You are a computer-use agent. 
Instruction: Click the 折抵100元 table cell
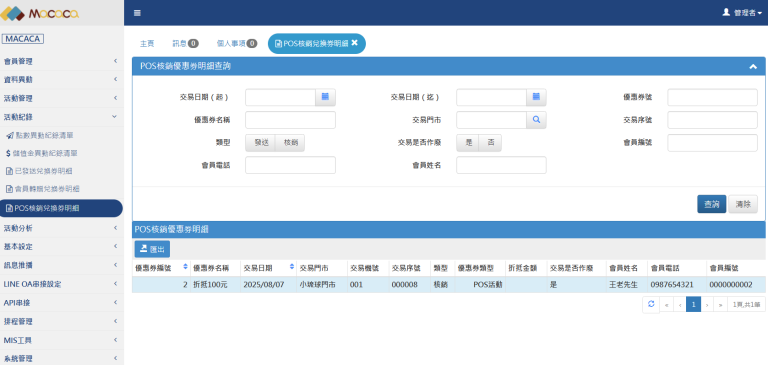point(216,284)
